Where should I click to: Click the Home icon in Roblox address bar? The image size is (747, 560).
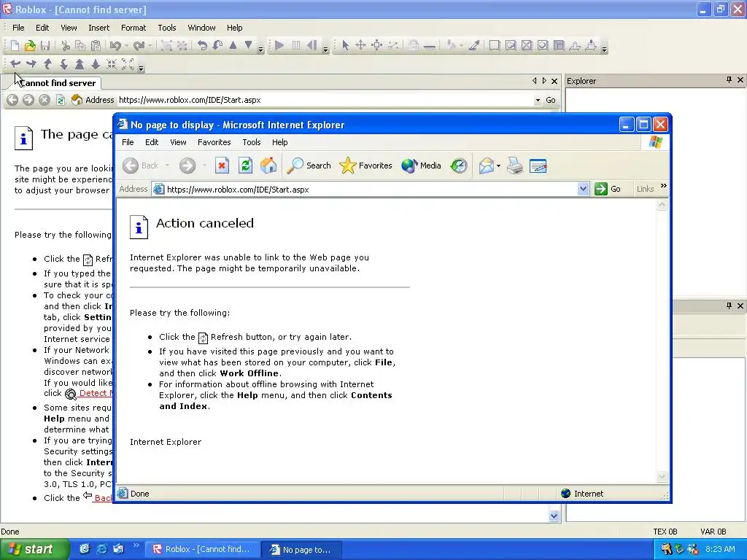point(77,100)
